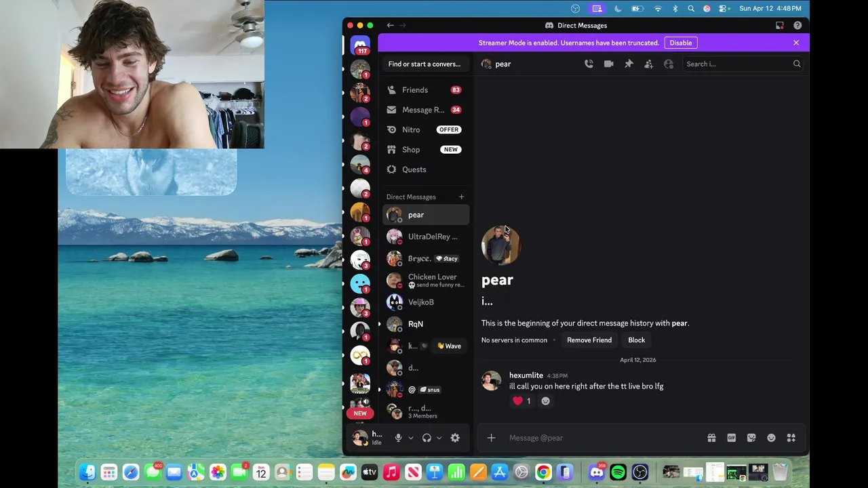Add friends to the DM with pear

(648, 64)
